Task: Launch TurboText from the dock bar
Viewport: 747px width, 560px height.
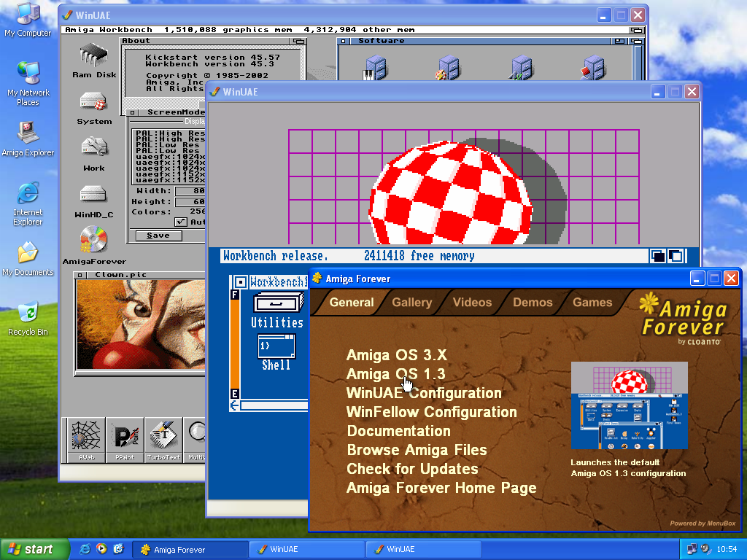Action: point(163,440)
